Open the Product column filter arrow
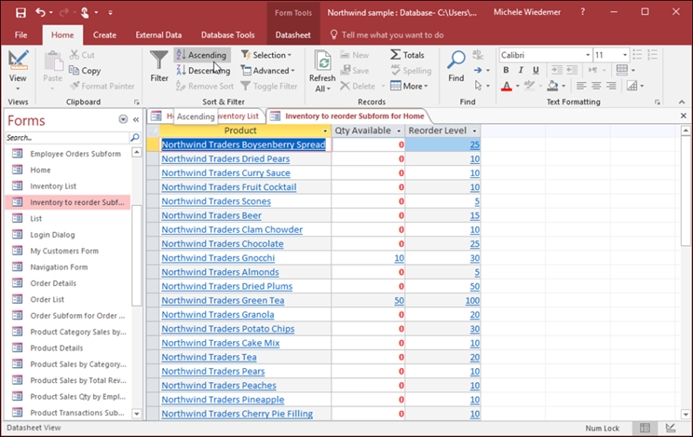Image resolution: width=693 pixels, height=437 pixels. click(x=325, y=131)
